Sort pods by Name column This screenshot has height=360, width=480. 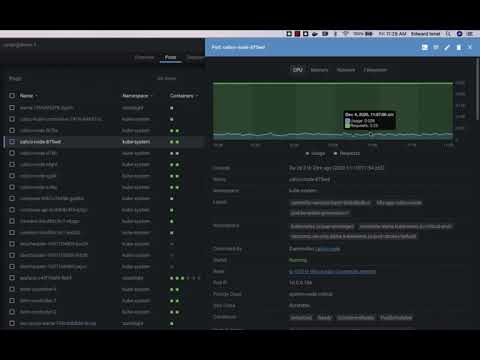[28, 96]
